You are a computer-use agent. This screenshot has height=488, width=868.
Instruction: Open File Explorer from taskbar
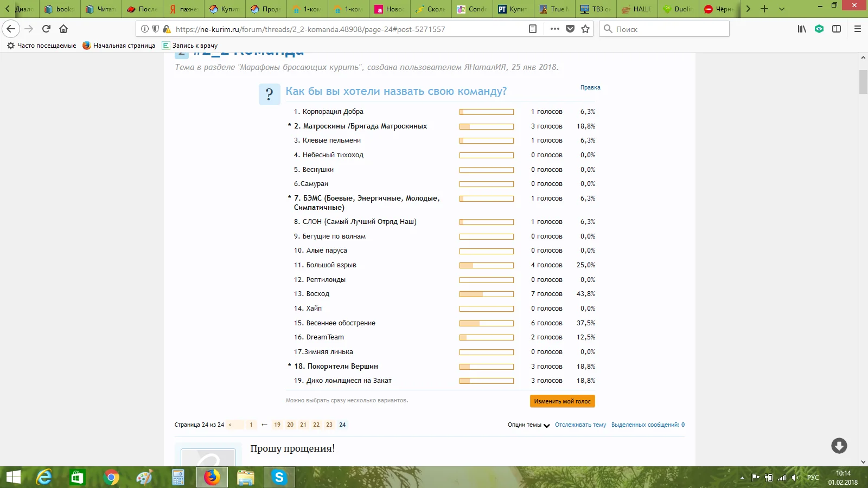pos(245,477)
